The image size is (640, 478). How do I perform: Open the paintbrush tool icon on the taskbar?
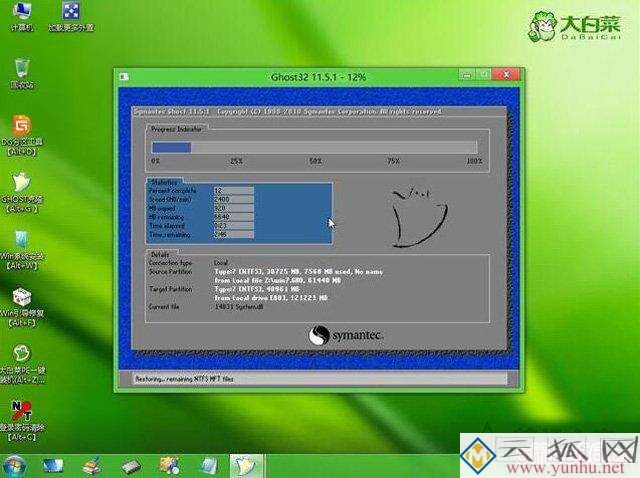92,466
